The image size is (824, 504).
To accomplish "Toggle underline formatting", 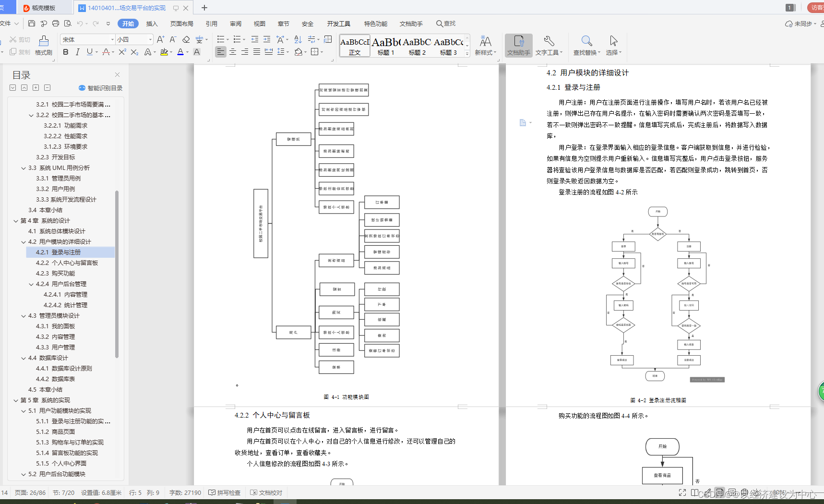I will [x=89, y=52].
